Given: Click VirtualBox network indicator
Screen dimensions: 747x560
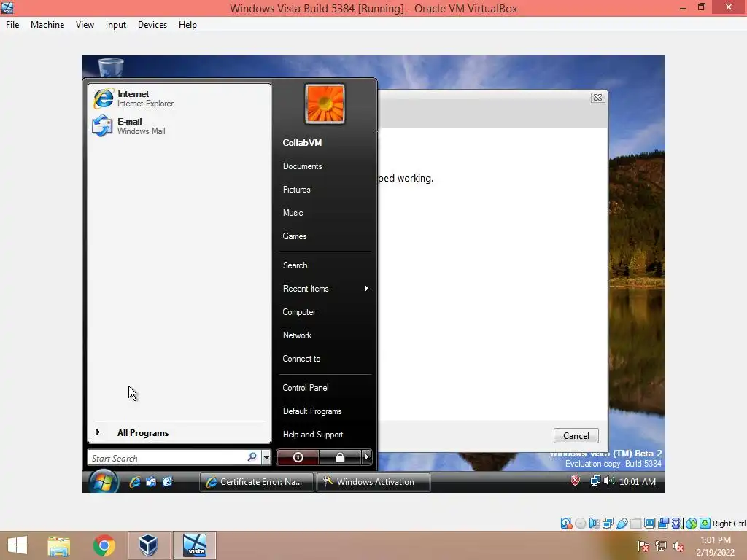Looking at the screenshot, I should [608, 524].
